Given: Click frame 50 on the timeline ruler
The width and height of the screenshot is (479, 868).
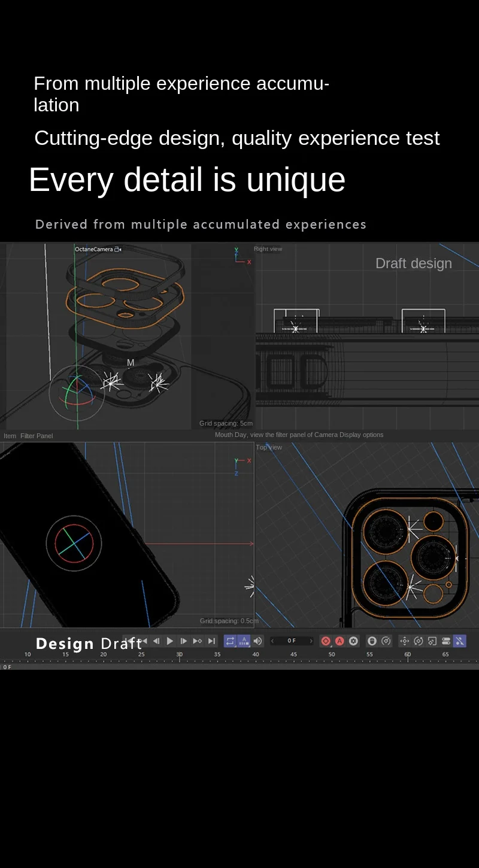Looking at the screenshot, I should [x=332, y=655].
